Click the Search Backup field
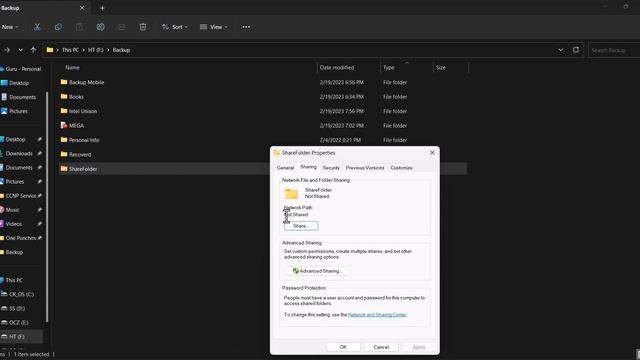The height and width of the screenshot is (360, 640). click(614, 50)
